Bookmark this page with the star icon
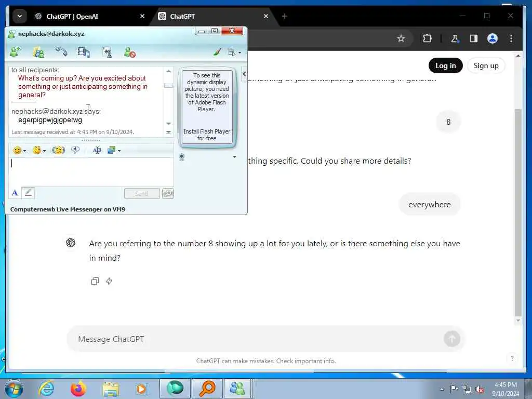The image size is (532, 399). (401, 38)
